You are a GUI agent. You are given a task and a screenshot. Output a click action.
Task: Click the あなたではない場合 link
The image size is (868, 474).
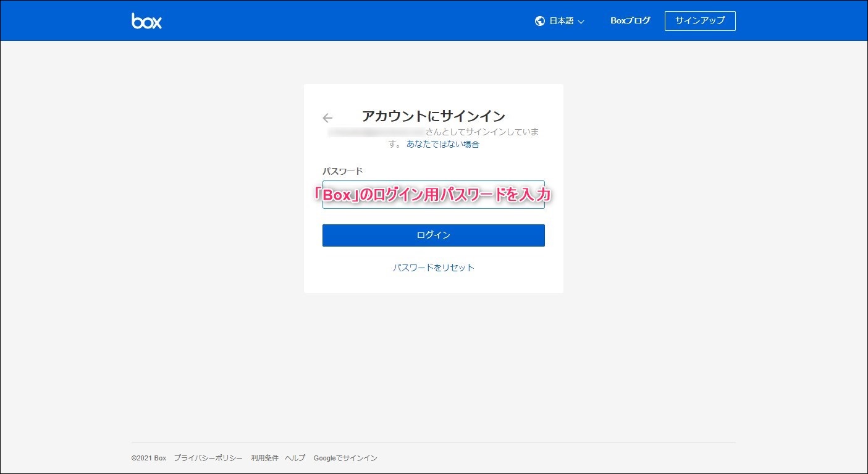pos(443,144)
